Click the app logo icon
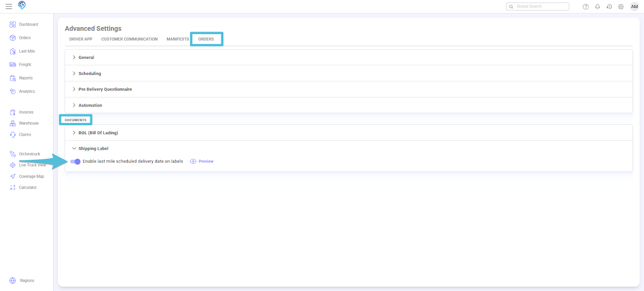Image resolution: width=644 pixels, height=291 pixels. [x=22, y=6]
